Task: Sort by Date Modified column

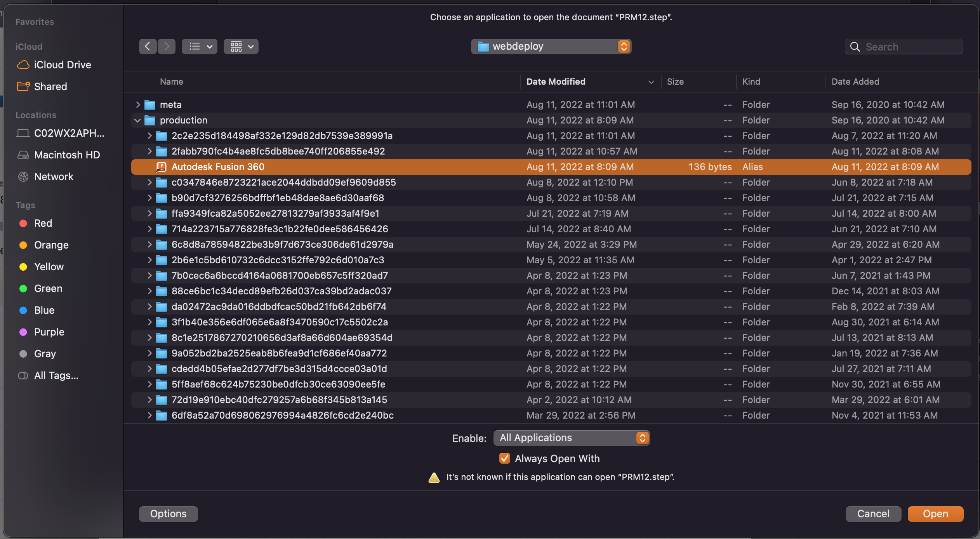Action: coord(556,82)
